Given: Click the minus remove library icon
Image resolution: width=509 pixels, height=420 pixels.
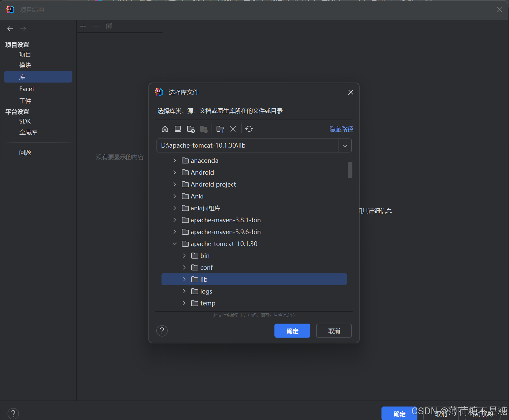Looking at the screenshot, I should point(96,26).
